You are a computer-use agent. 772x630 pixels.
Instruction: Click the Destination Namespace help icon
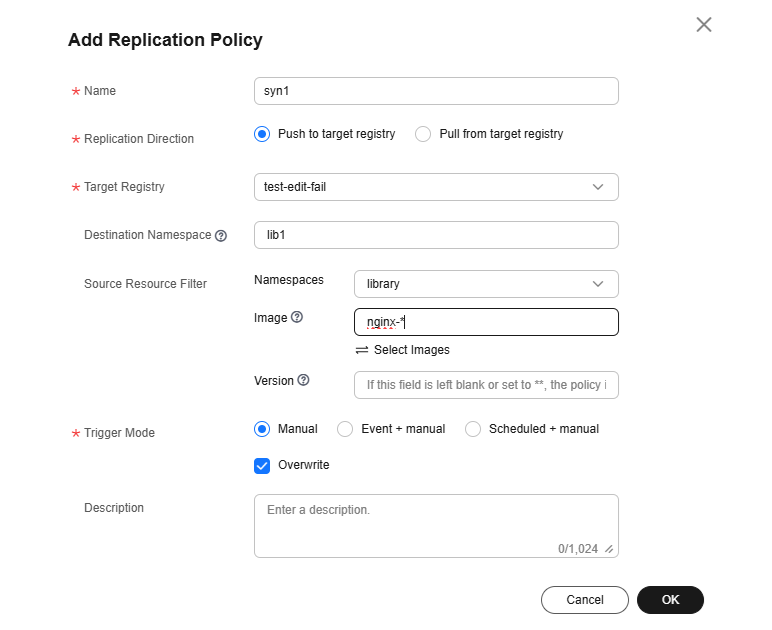[221, 236]
